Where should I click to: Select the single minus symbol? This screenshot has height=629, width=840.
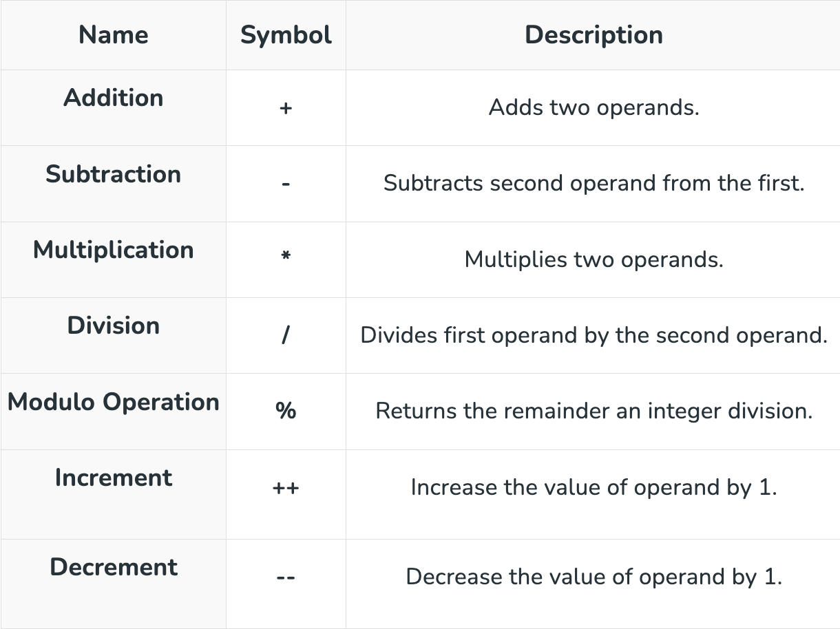(286, 184)
